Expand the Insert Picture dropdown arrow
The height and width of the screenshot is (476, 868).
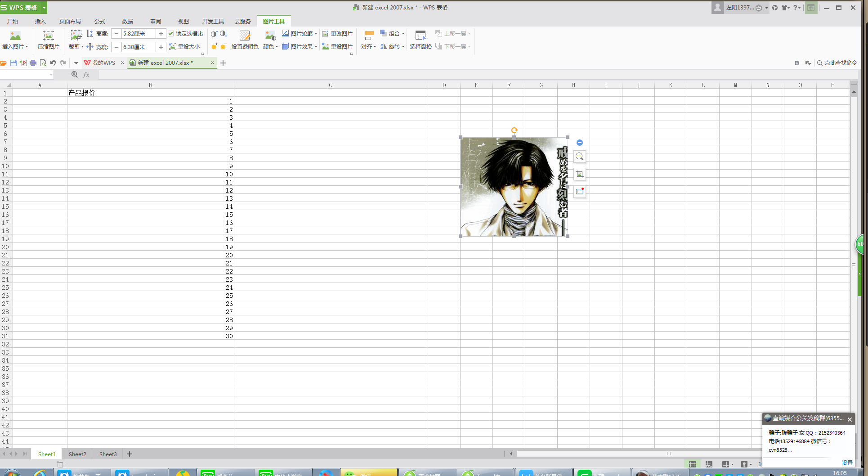(x=27, y=47)
